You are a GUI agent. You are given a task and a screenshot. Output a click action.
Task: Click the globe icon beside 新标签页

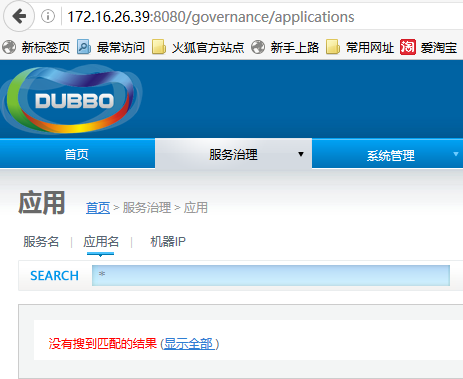tap(9, 47)
